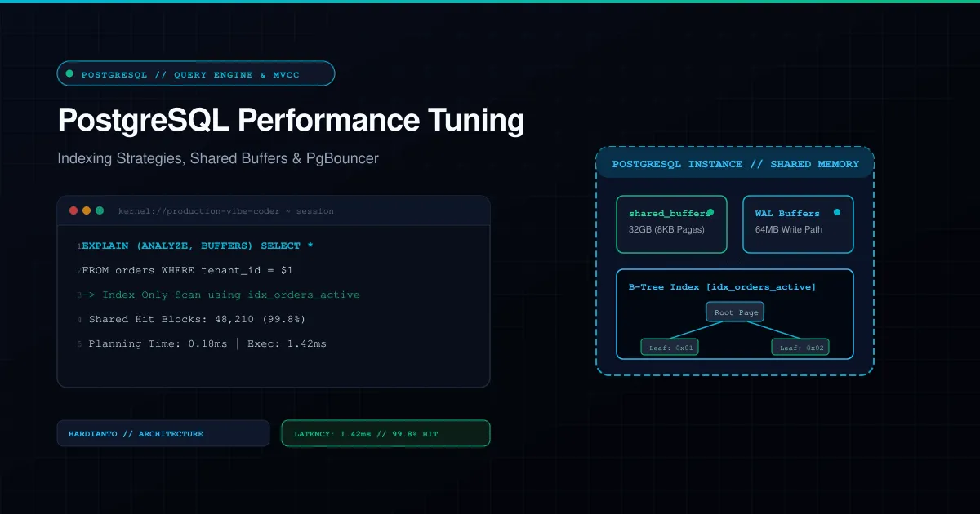Click the 'LATENCY: 1.42ms // 99.8% HIT' badge
The width and height of the screenshot is (980, 514).
(385, 433)
